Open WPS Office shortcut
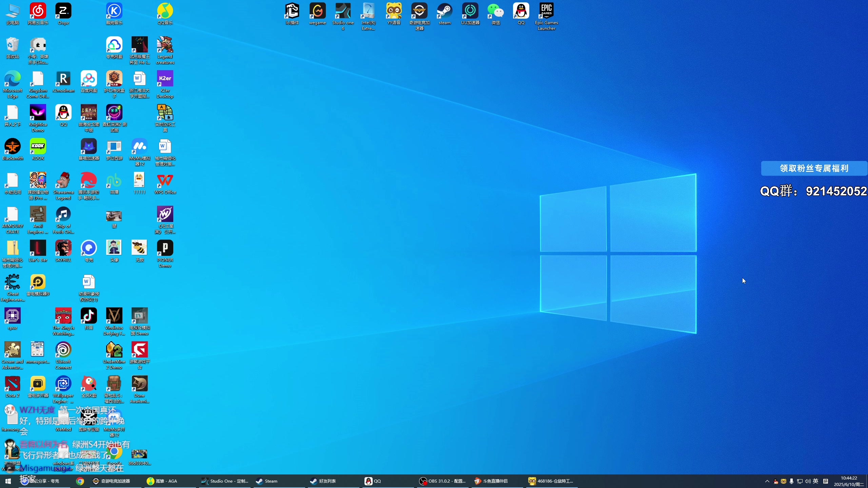Screen dimensions: 868x488 pyautogui.click(x=165, y=184)
